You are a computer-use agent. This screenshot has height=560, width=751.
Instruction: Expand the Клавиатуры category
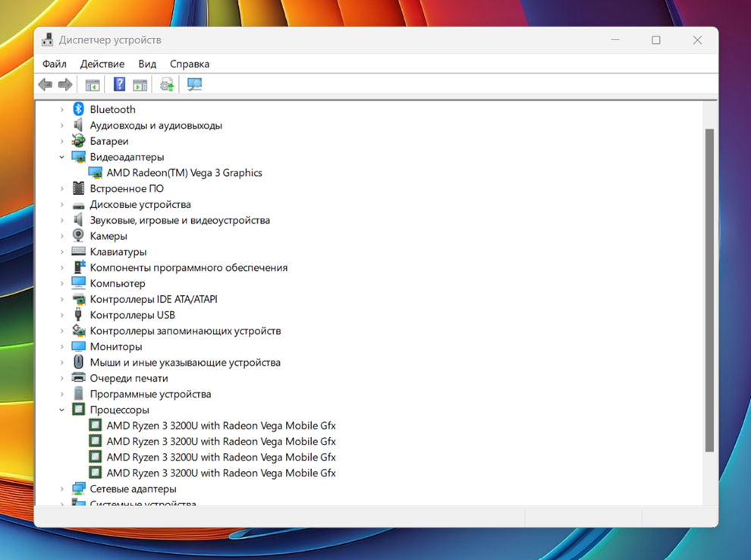62,252
